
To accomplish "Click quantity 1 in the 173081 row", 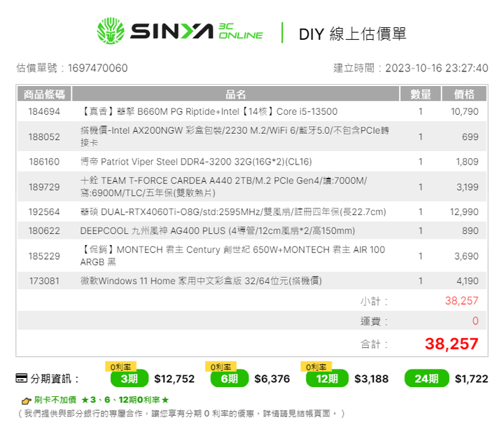I will [x=421, y=281].
